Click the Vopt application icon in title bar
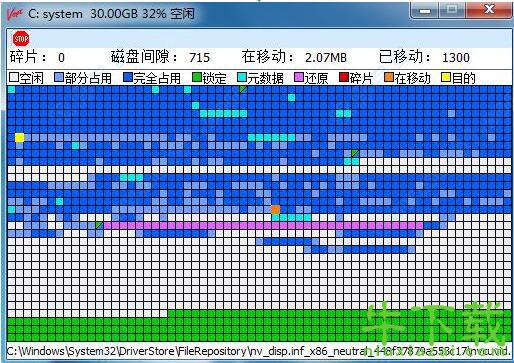514x363 pixels. [x=15, y=13]
